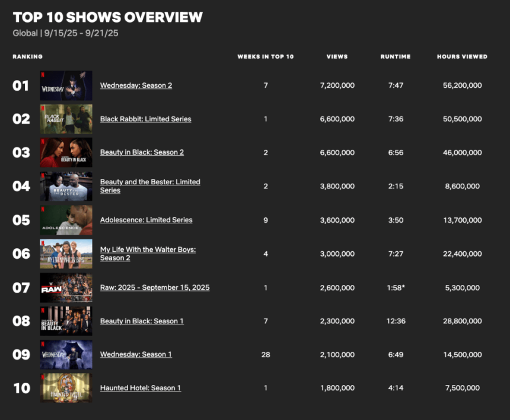Click the 7,500,000 hours viewed value

[x=462, y=388]
